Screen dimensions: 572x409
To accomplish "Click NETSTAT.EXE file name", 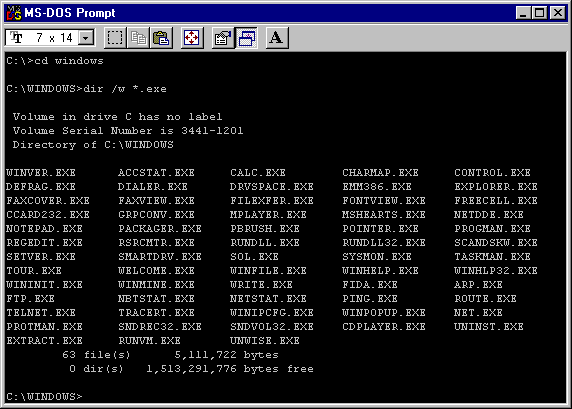I will [268, 299].
